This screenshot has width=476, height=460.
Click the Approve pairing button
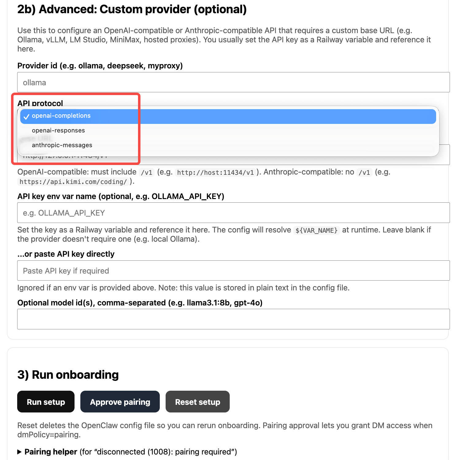pyautogui.click(x=120, y=402)
